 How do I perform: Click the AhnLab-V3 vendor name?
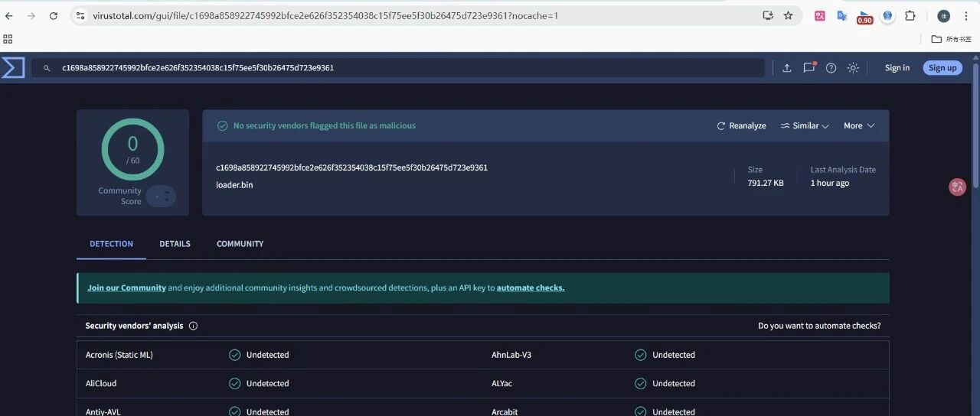click(x=511, y=355)
